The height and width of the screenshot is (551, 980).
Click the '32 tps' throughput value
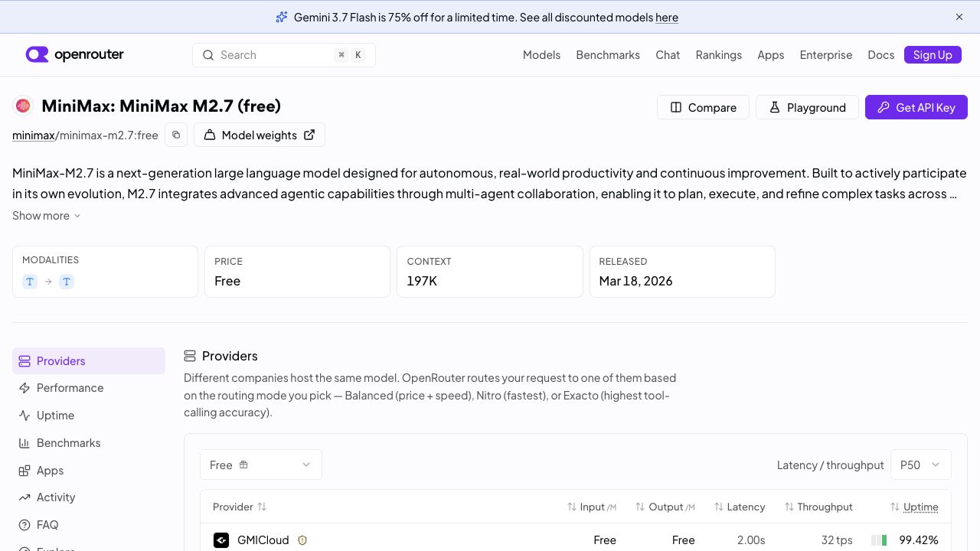click(837, 540)
